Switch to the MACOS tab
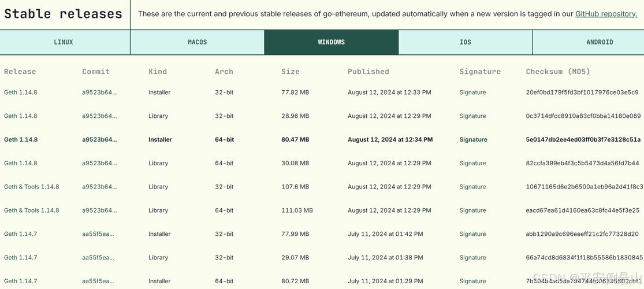 [x=197, y=42]
